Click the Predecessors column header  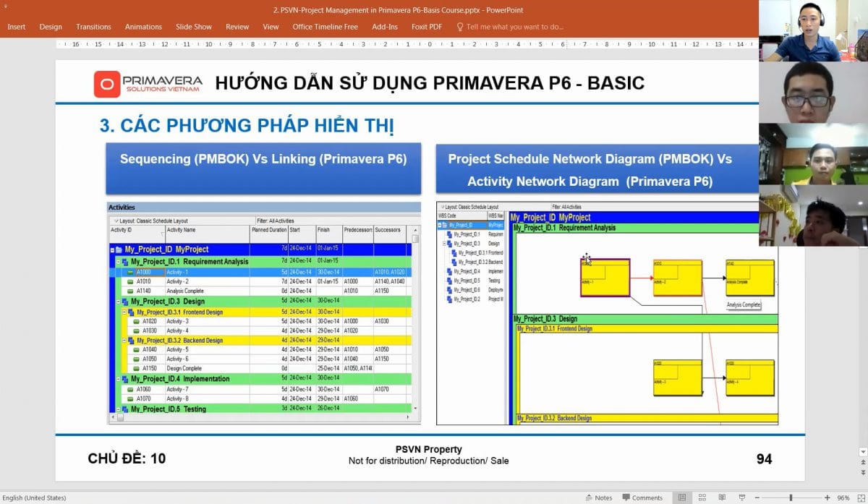tap(357, 233)
